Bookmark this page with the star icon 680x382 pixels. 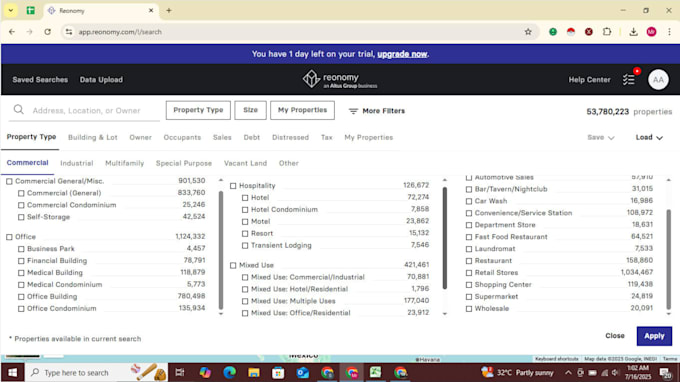(528, 32)
